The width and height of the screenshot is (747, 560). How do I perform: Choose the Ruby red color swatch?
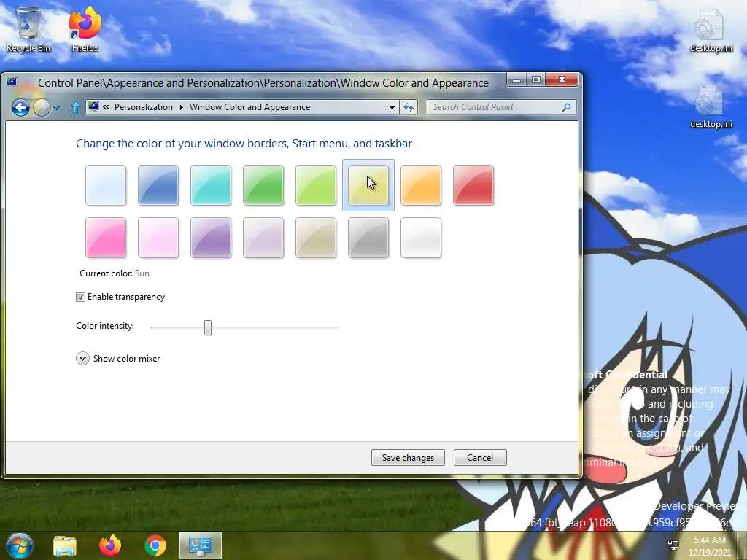(473, 185)
